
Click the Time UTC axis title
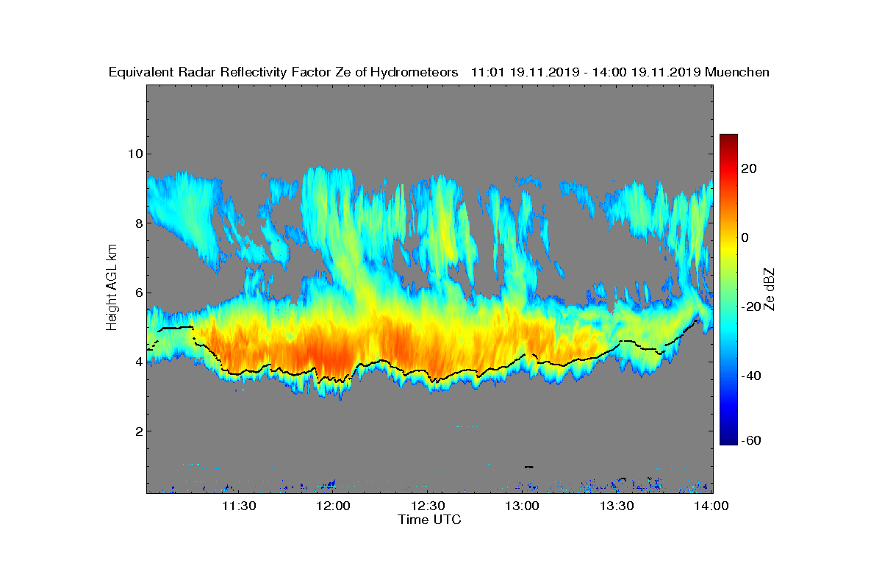(430, 520)
